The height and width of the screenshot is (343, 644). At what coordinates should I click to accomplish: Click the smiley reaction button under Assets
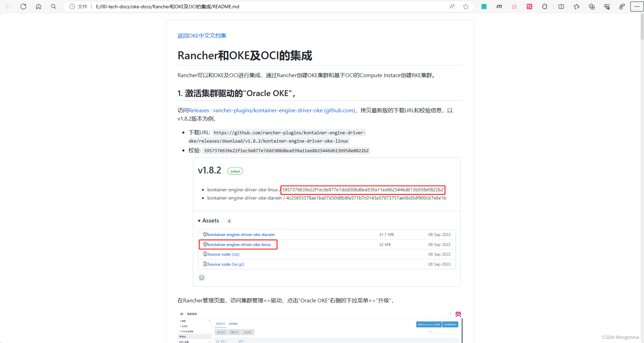pyautogui.click(x=202, y=278)
